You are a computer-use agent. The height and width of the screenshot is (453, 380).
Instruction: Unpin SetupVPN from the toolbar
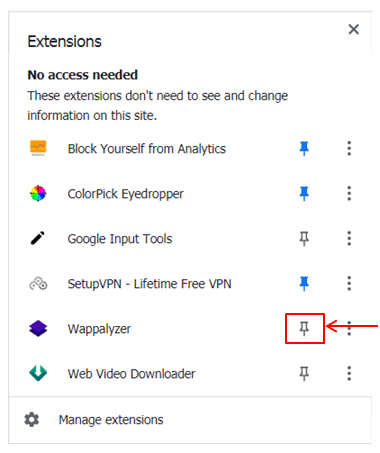tap(304, 284)
